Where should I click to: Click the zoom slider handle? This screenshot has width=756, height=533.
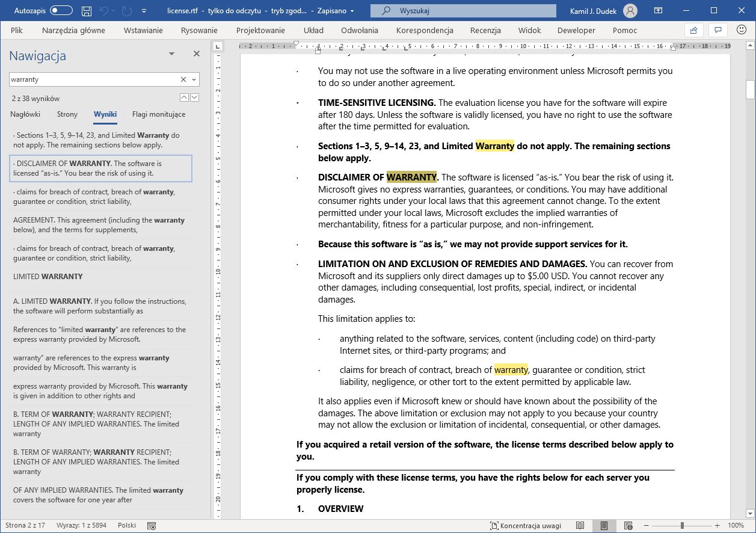pos(682,525)
